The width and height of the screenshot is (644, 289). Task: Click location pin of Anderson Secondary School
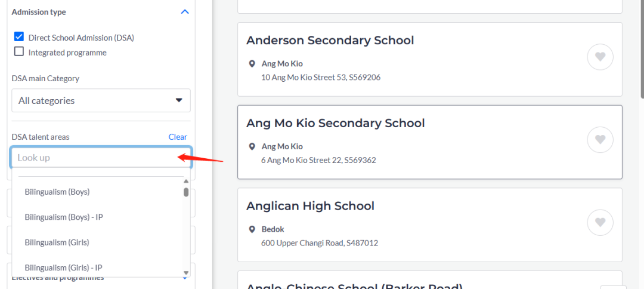tap(252, 64)
